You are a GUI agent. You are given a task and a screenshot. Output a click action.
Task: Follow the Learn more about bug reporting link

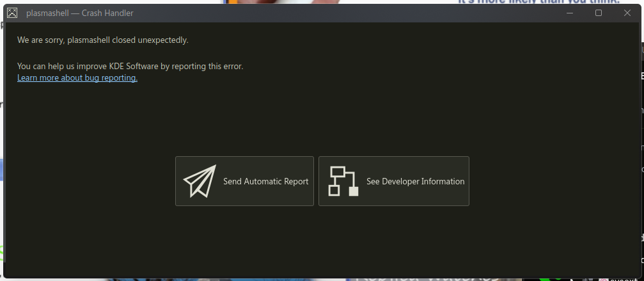pyautogui.click(x=77, y=78)
